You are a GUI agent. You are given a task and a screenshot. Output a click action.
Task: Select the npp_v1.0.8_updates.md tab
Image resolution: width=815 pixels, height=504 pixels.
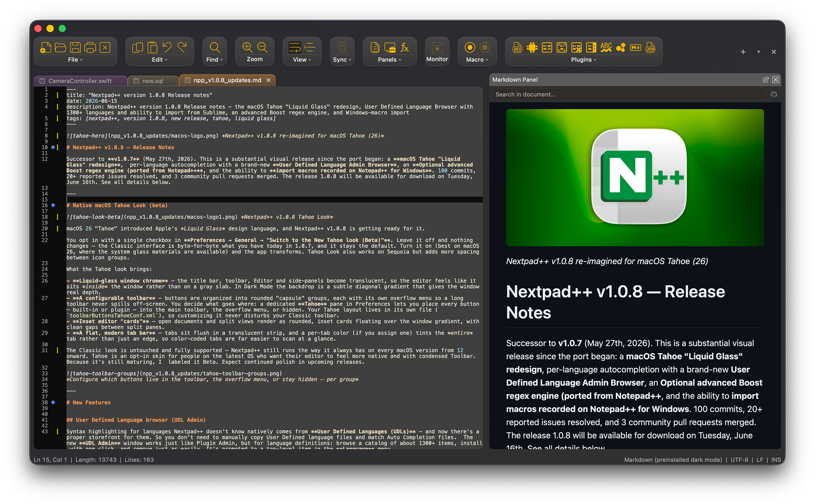(227, 80)
